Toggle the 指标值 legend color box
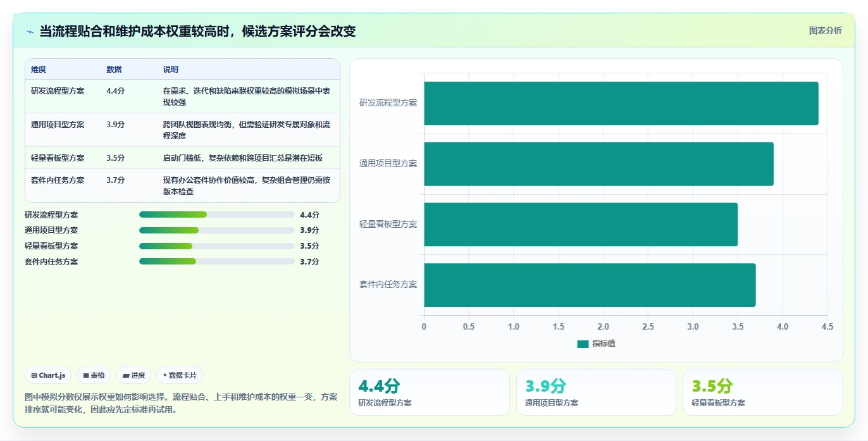Viewport: 868px width, 441px height. coord(583,344)
